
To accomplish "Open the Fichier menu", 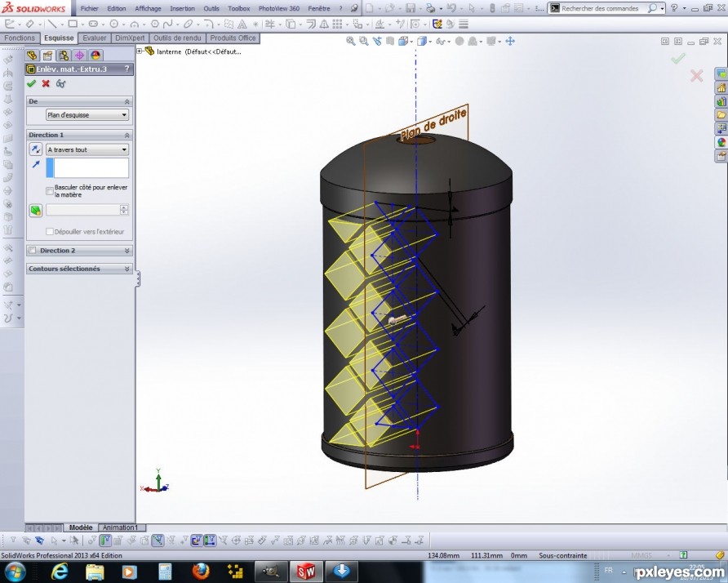I will [x=89, y=8].
